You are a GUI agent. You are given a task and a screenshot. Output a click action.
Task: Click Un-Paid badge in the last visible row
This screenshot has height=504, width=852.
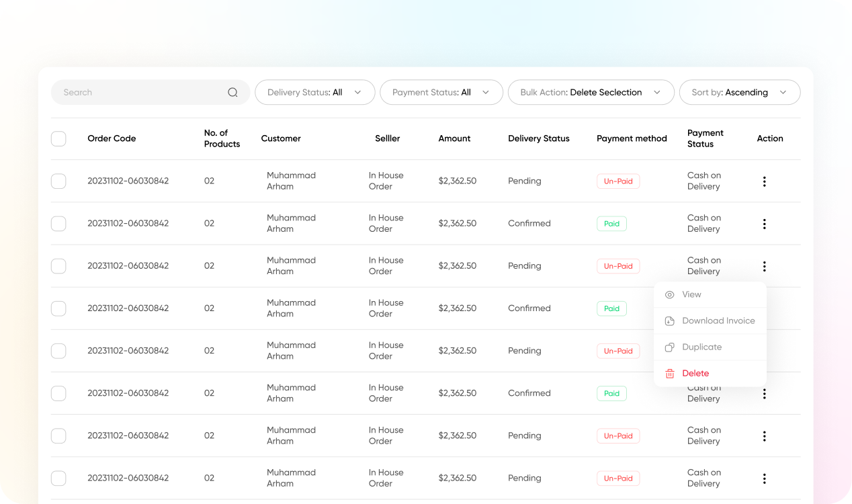618,478
